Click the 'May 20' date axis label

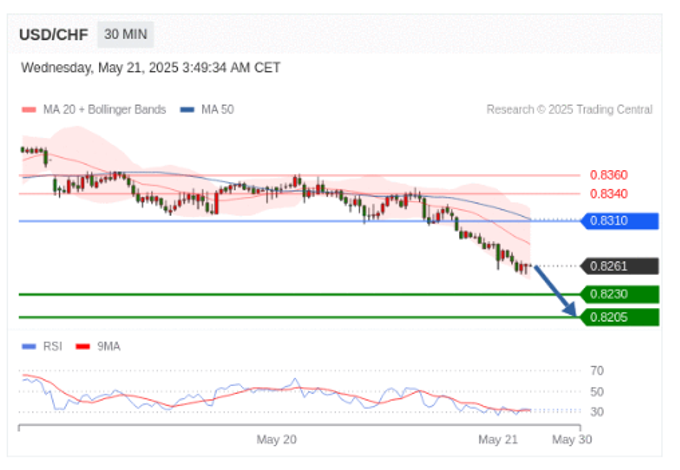(x=276, y=440)
